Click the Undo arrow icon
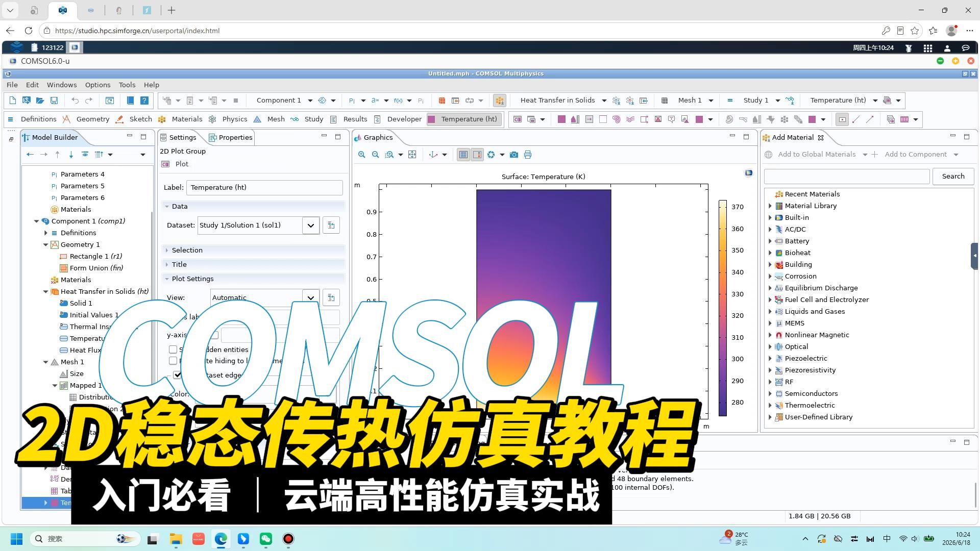The image size is (980, 551). coord(75,101)
